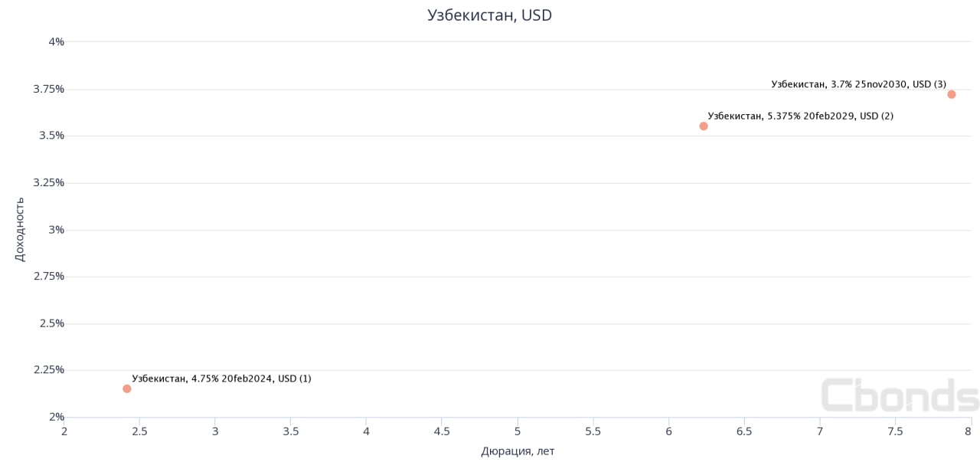Click the 'Доходность' y-axis title
This screenshot has height=472, width=980.
point(20,229)
